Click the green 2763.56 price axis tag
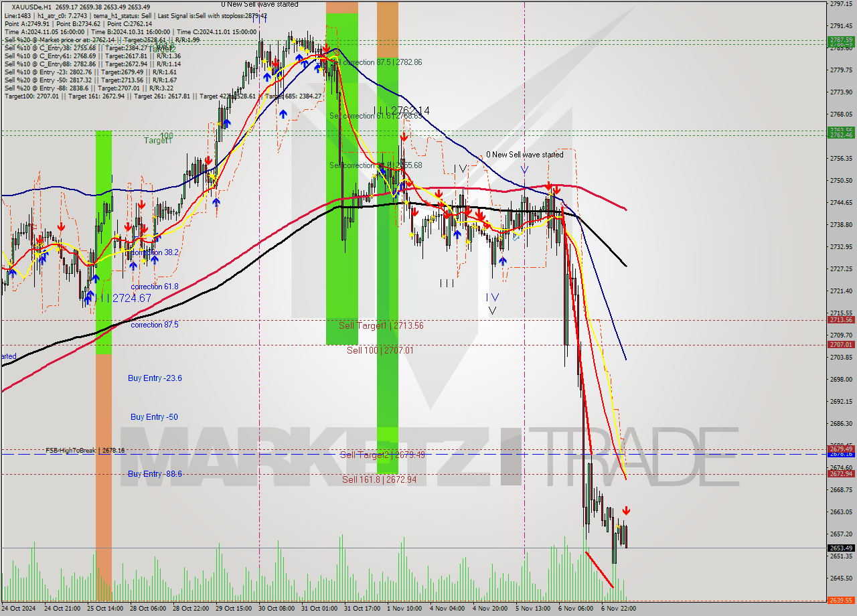Screen dimensions: 857x616 pyautogui.click(x=841, y=130)
